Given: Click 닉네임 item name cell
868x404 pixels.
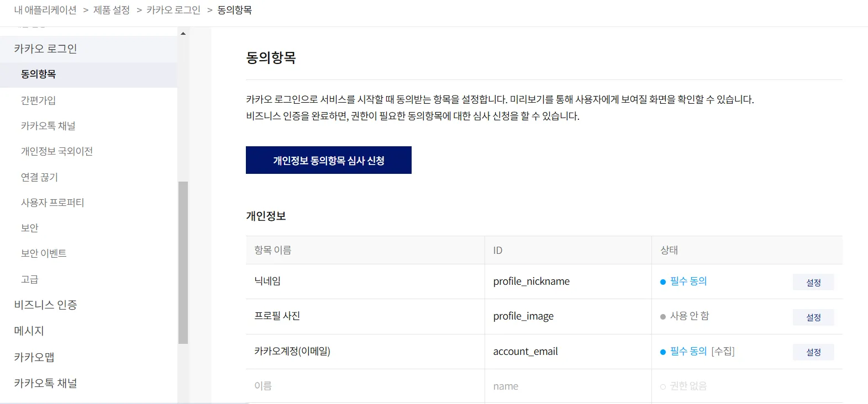Looking at the screenshot, I should [365, 281].
